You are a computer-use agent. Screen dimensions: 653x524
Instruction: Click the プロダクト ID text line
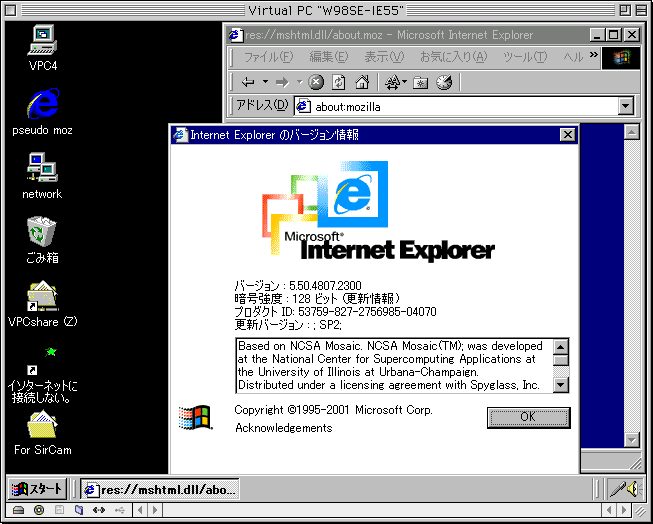coord(335,312)
